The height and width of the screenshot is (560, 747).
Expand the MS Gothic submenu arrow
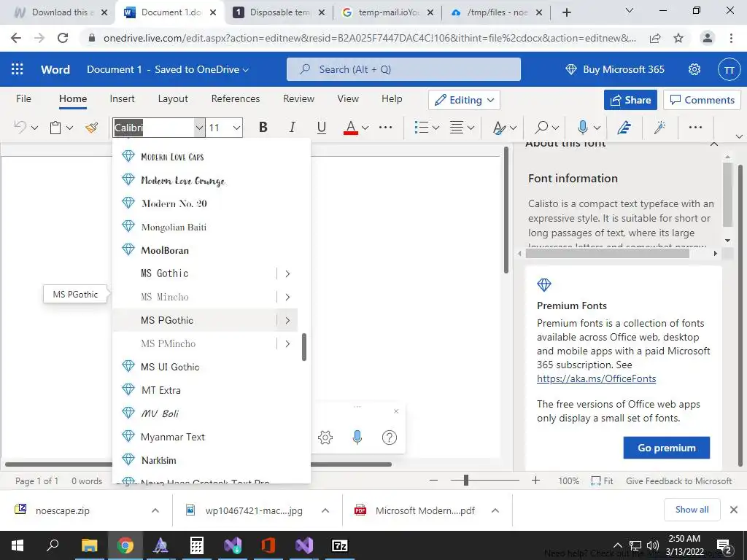[x=287, y=273]
